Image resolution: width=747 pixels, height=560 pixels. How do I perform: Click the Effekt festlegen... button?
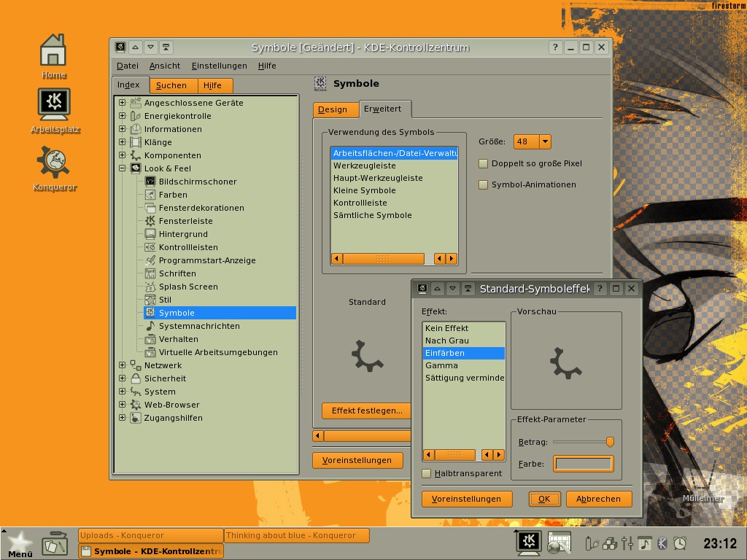point(366,411)
